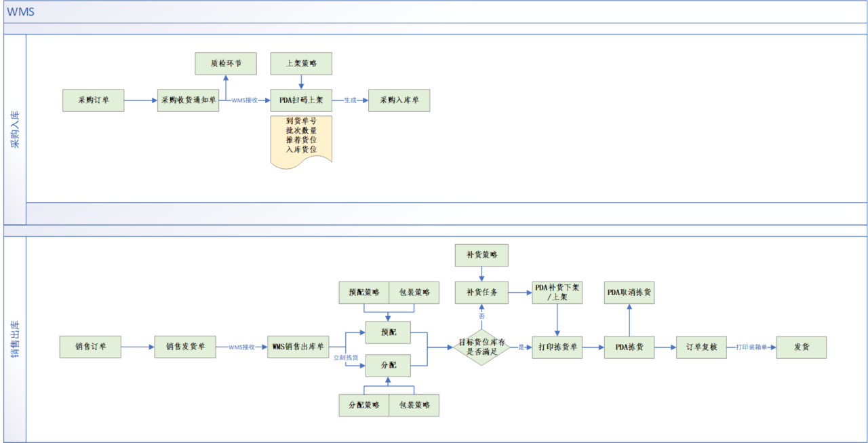Select the PDA扫码上架 step
Image resolution: width=868 pixels, height=443 pixels.
pyautogui.click(x=301, y=100)
